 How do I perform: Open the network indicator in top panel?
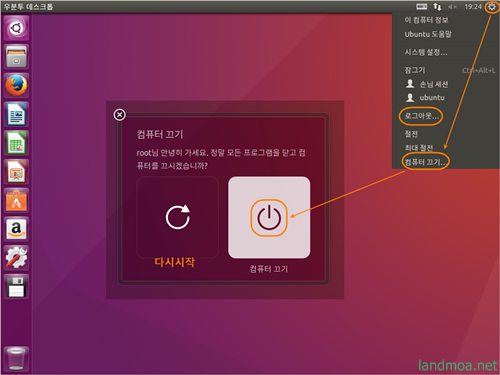pos(437,6)
